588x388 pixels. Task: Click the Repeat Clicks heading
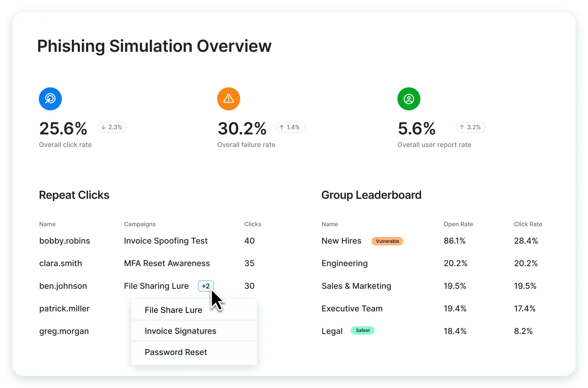(74, 195)
